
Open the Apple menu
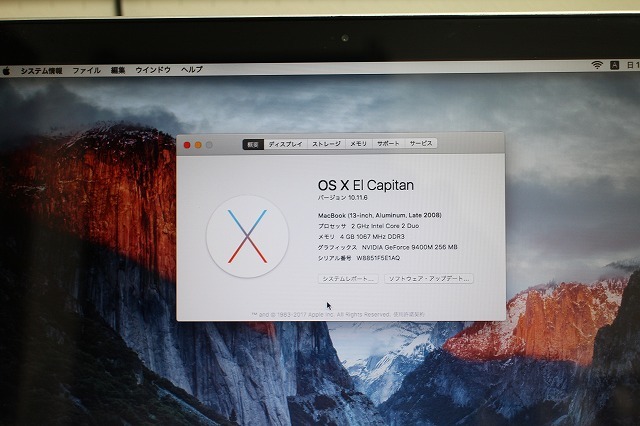point(6,71)
